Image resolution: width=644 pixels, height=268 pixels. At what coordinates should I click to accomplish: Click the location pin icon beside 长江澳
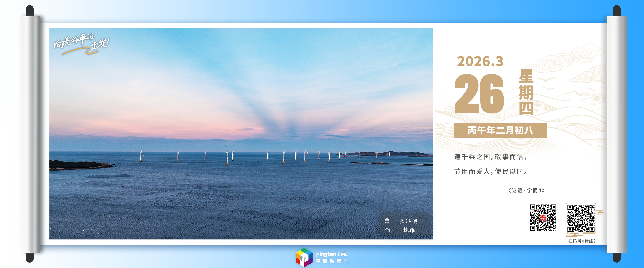387,221
